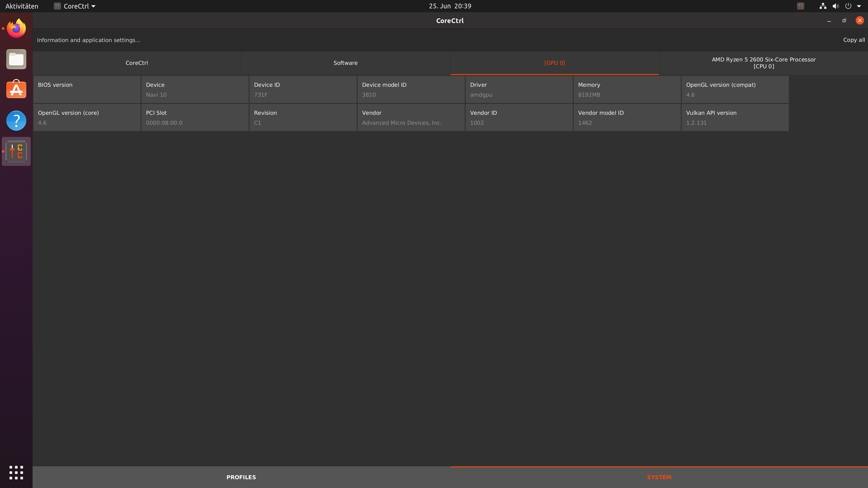Show all applications grid
Screen dimensions: 868x488
[16, 472]
